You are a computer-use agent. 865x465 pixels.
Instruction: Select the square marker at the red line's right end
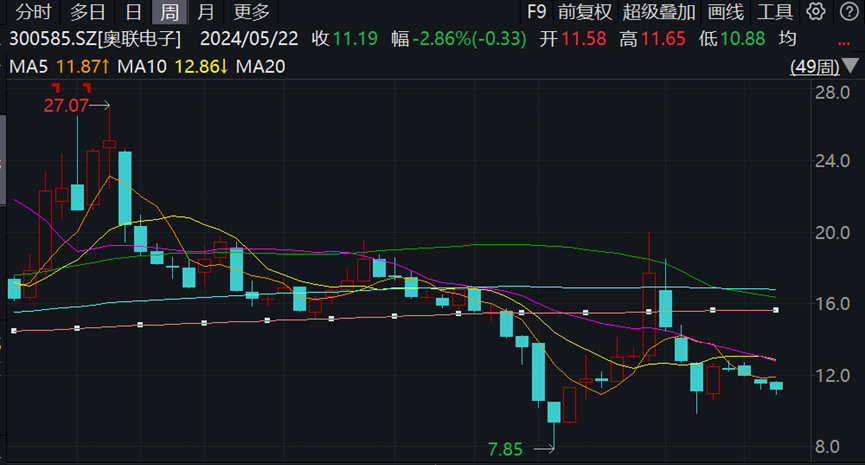click(776, 310)
